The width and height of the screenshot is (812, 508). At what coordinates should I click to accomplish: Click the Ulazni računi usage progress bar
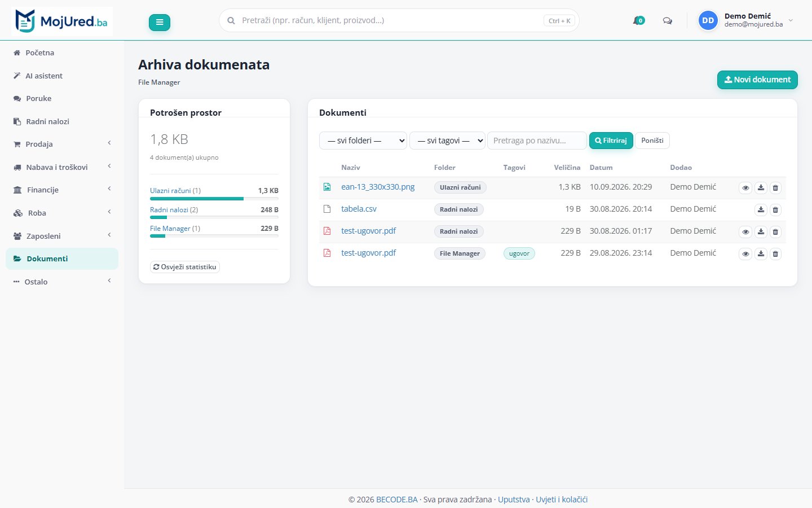click(x=214, y=199)
